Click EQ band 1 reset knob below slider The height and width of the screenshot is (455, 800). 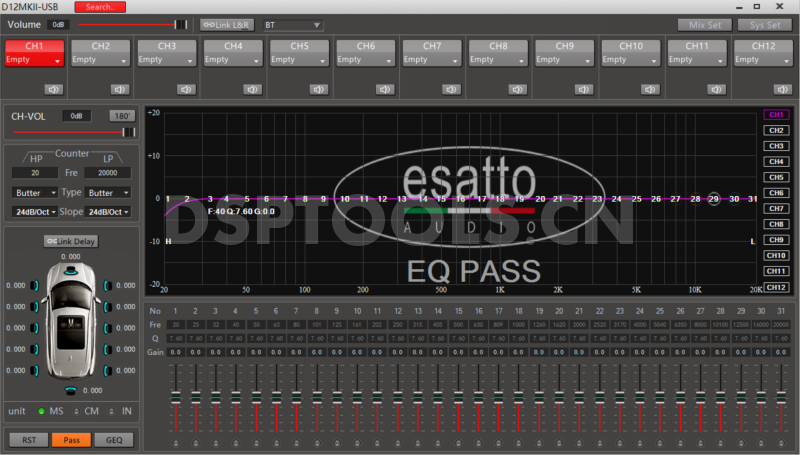[176, 443]
